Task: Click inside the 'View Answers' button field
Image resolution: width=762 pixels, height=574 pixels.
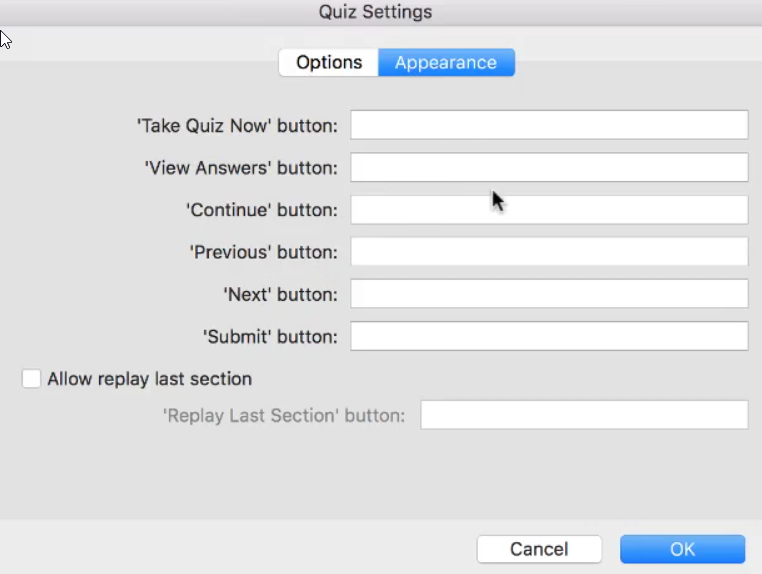Action: 549,167
